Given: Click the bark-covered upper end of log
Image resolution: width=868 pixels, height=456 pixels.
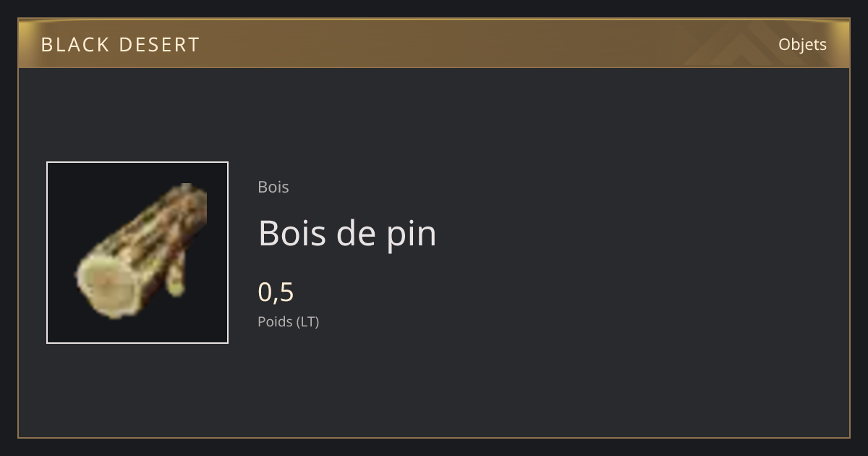Looking at the screenshot, I should point(187,206).
